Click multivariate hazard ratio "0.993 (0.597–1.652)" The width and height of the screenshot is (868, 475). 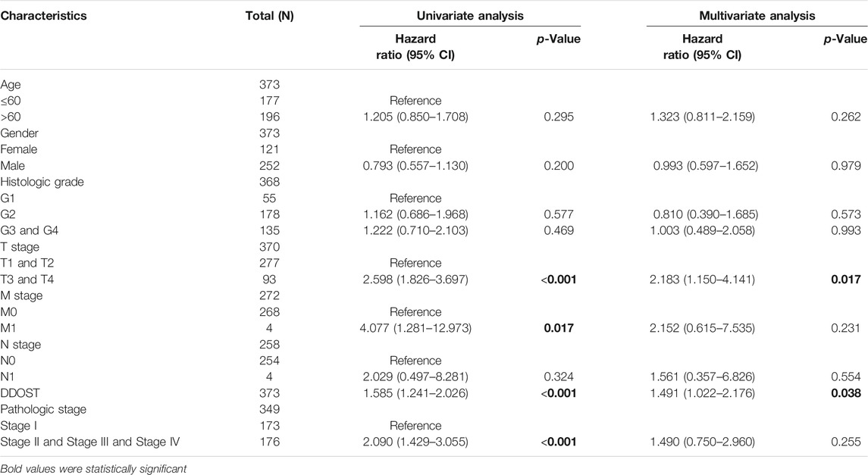pyautogui.click(x=705, y=166)
